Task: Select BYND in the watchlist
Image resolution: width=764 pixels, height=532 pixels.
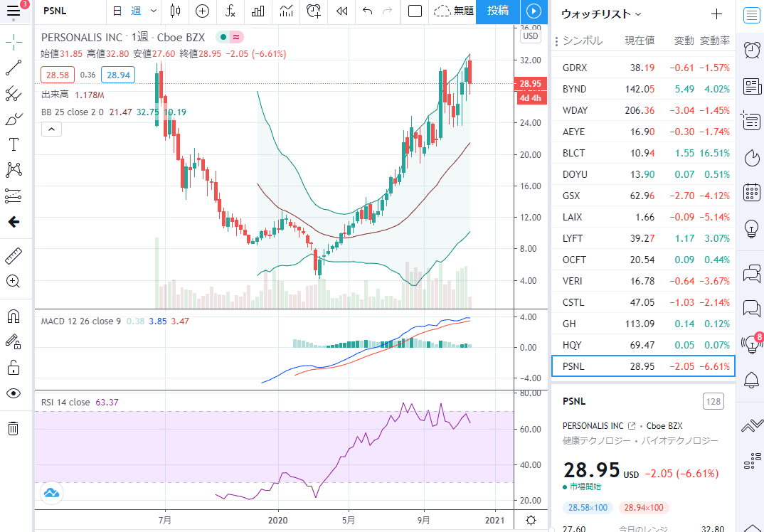Action: (x=643, y=89)
